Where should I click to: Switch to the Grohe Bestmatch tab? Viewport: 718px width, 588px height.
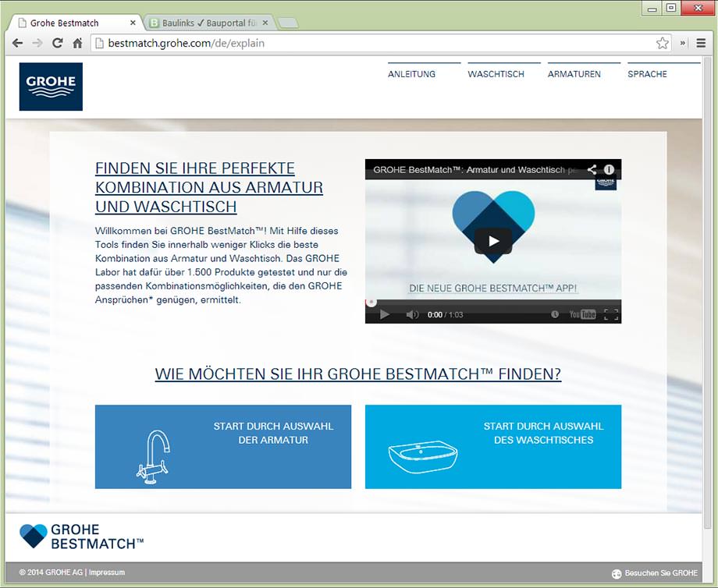(73, 23)
